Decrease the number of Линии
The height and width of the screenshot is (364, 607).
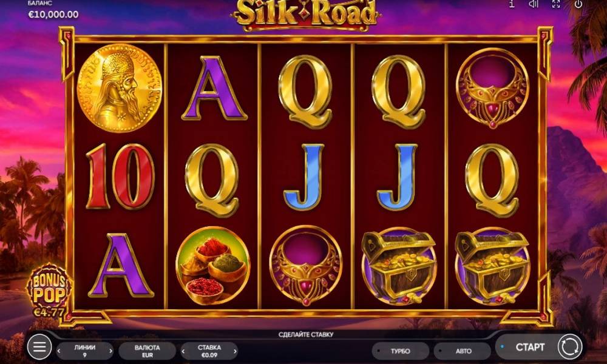point(59,351)
